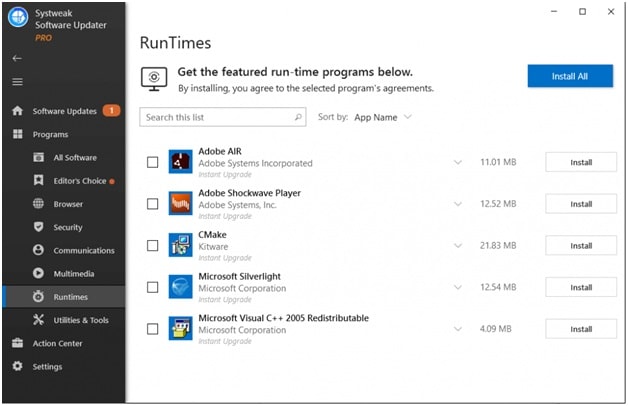Screen dimensions: 628x406
Task: Click the Editor's Choice ribbon icon
Action: click(38, 181)
